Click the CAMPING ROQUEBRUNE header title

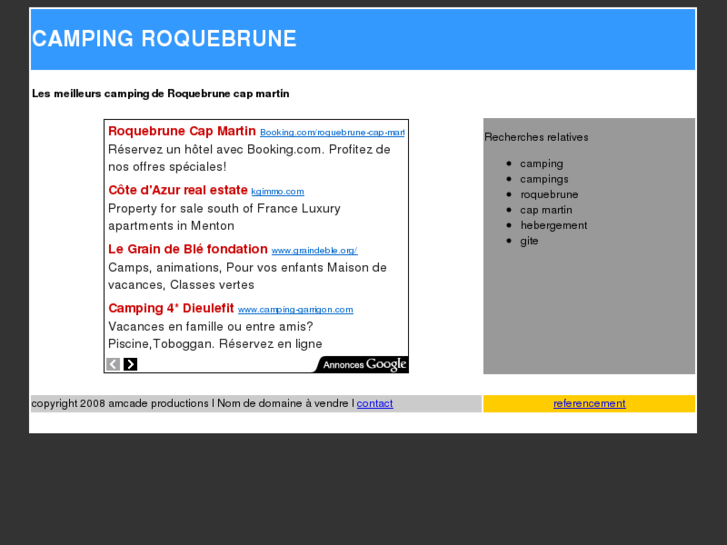tap(164, 38)
